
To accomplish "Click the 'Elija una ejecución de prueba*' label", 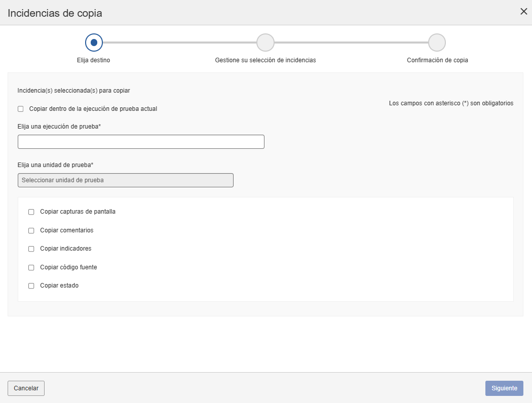I will 59,127.
